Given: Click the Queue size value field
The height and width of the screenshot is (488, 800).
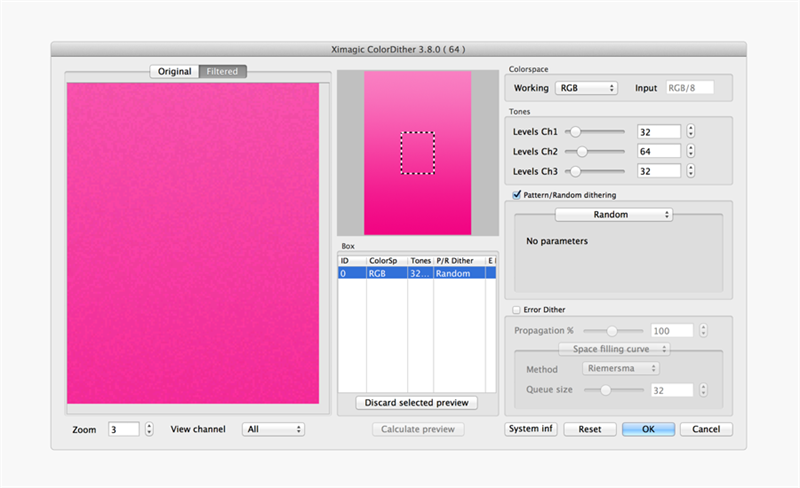Looking at the screenshot, I should (x=672, y=391).
